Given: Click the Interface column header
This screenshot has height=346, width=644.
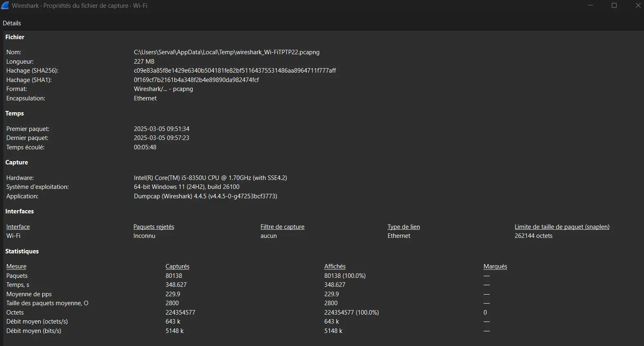Looking at the screenshot, I should [18, 227].
